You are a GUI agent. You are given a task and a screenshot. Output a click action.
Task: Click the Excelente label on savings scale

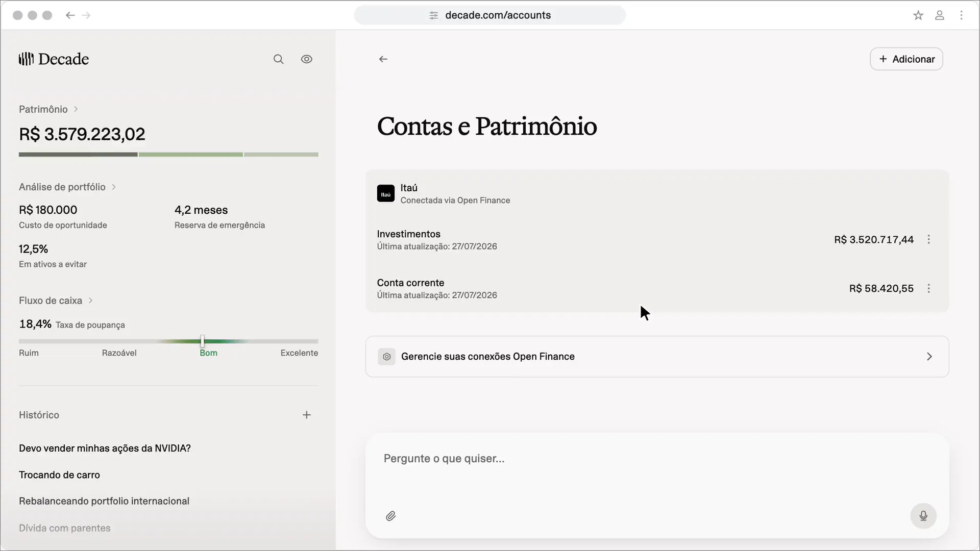click(299, 353)
